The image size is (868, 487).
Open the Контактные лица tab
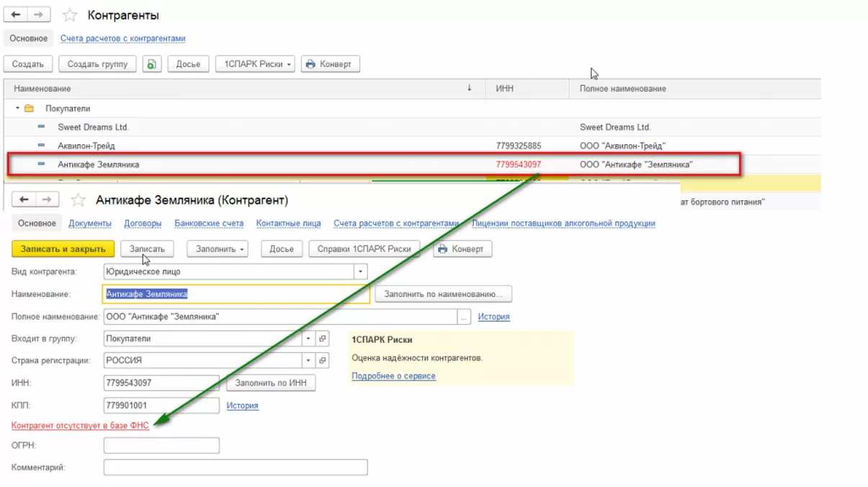288,223
